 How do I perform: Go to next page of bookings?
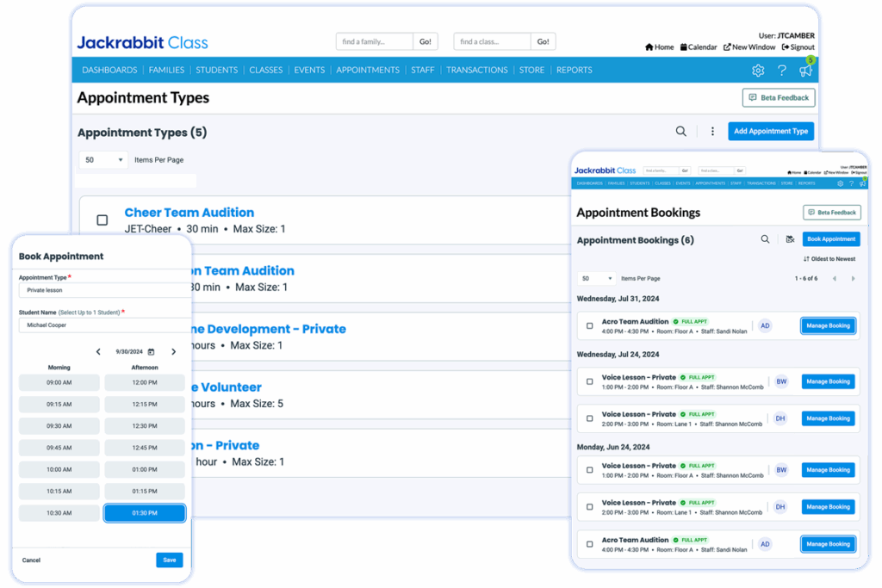(853, 279)
